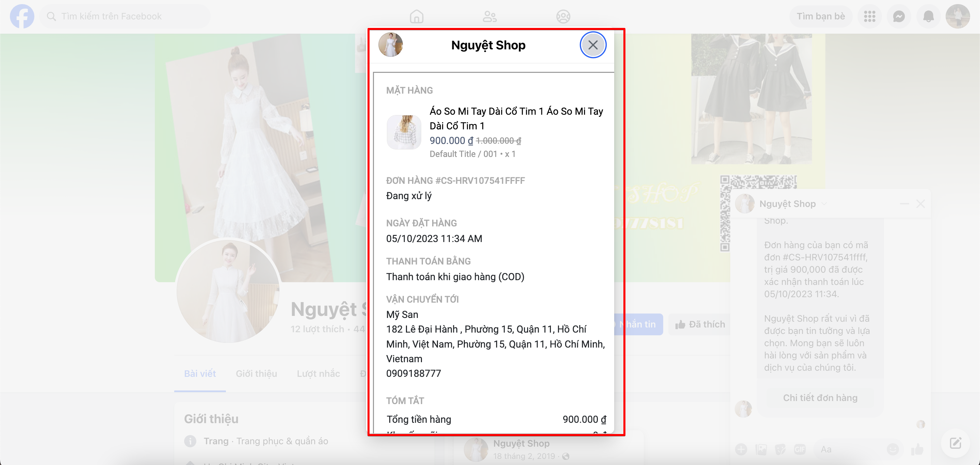Select the Bài viết tab
980x465 pixels.
pos(200,373)
